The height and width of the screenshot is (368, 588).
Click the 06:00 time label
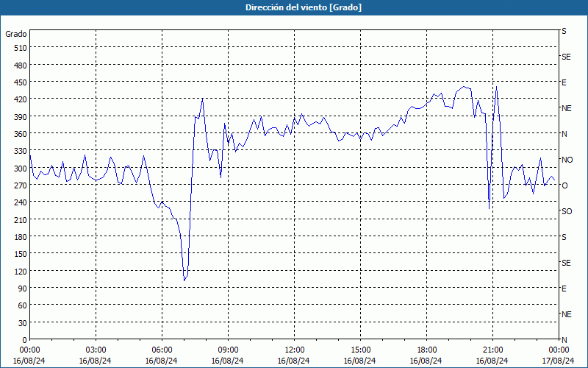tap(162, 350)
